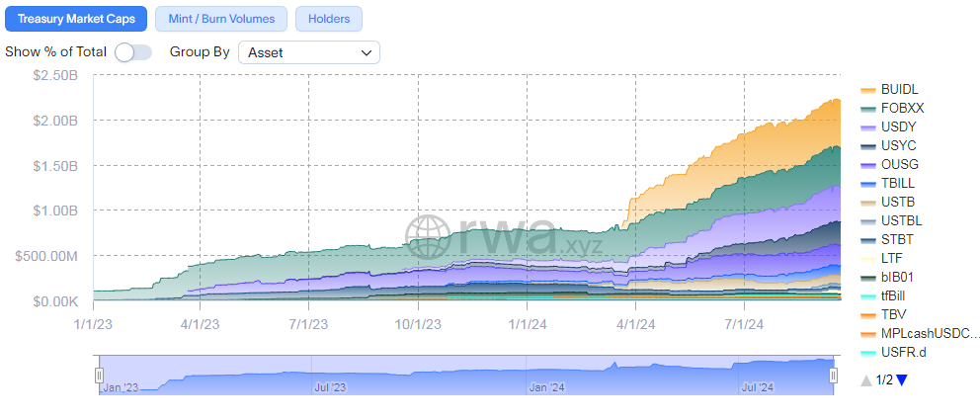
Task: Click the OUSG legend entry icon
Action: pyautogui.click(x=868, y=164)
